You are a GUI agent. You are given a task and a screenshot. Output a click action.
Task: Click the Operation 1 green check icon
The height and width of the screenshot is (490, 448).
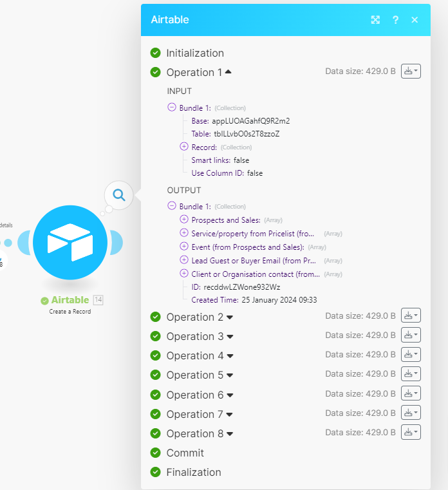click(155, 72)
